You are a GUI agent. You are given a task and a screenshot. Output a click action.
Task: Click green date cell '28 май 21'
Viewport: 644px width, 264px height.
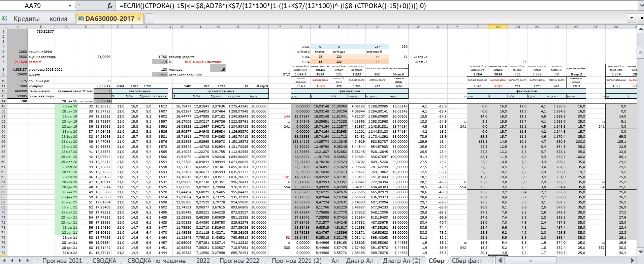click(x=66, y=212)
